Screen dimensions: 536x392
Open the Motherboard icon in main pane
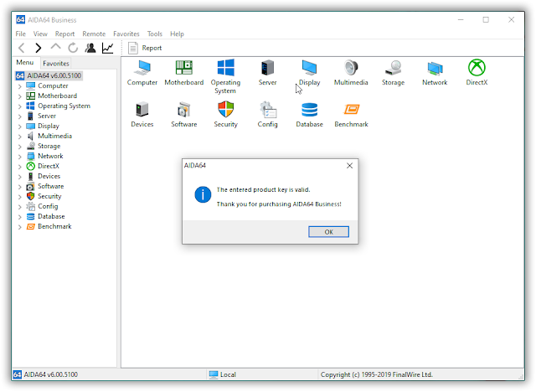coord(184,67)
